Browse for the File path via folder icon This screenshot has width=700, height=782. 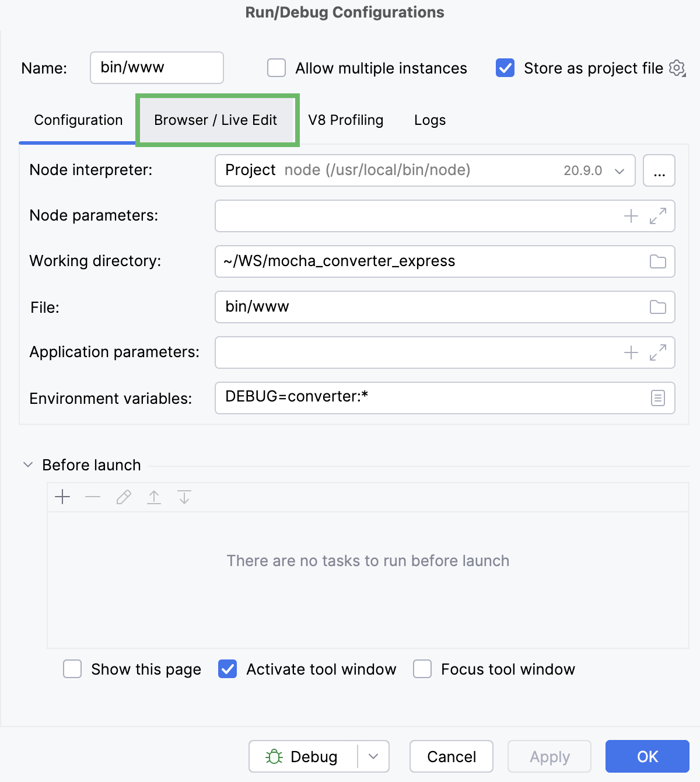click(659, 307)
